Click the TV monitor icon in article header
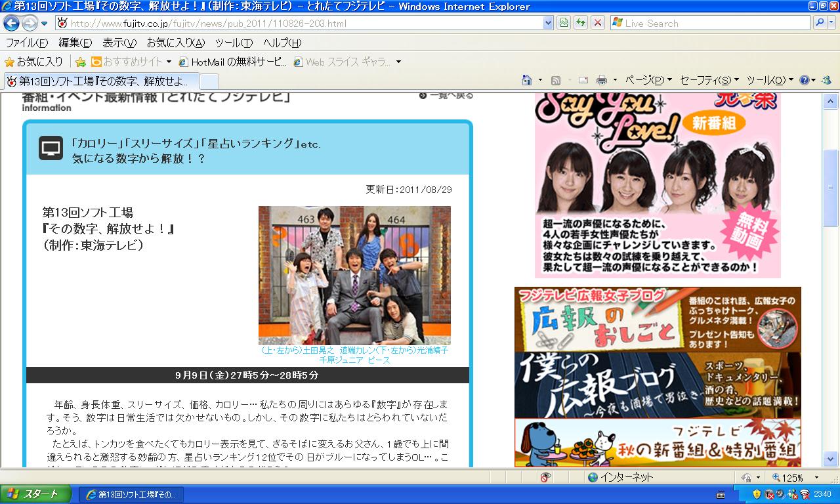 (50, 148)
